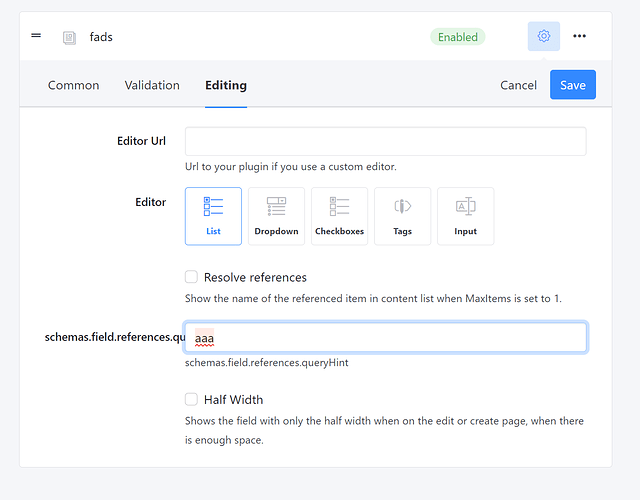Screen dimensions: 640x500
Task: Open the three-dot options menu
Action: click(x=579, y=36)
